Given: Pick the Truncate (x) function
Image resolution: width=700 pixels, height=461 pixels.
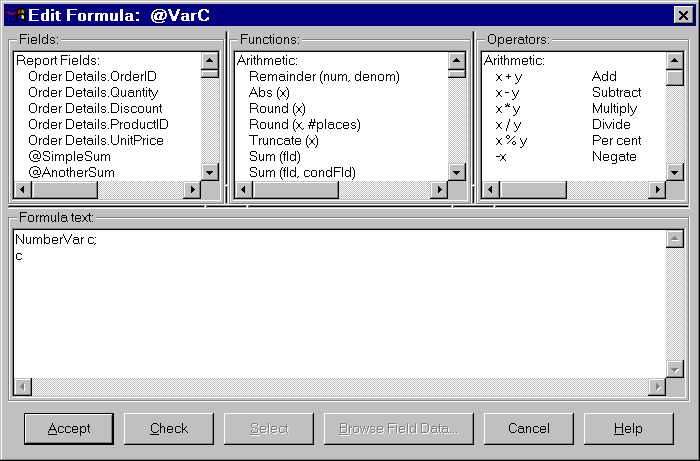Looking at the screenshot, I should [x=283, y=140].
